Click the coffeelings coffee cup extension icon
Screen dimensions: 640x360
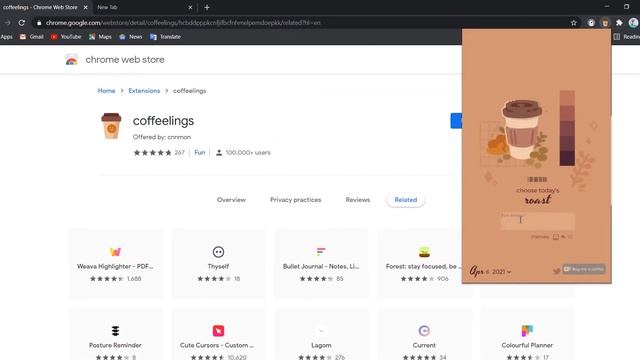coord(111,126)
